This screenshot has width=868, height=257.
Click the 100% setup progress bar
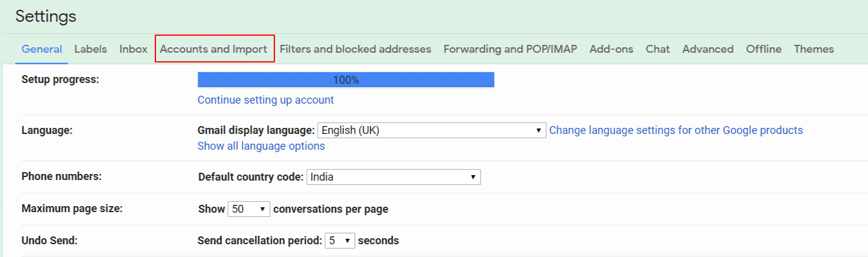[346, 80]
